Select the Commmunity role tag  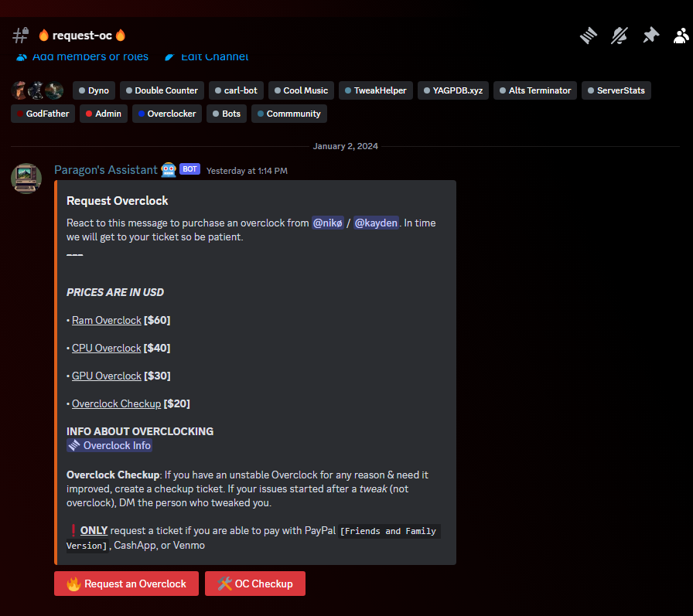point(289,114)
